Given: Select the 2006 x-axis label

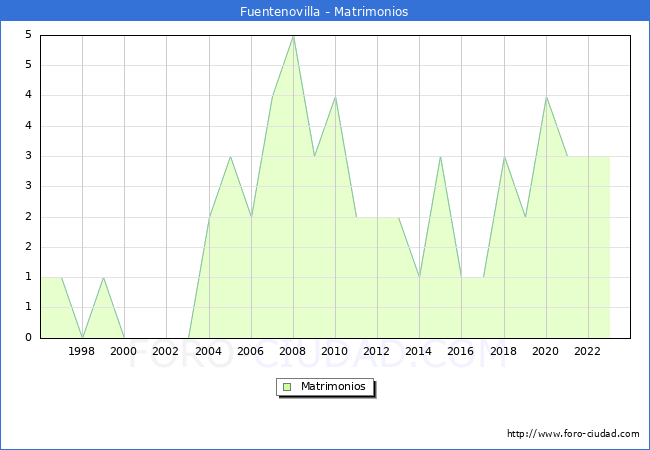Looking at the screenshot, I should (x=250, y=351).
